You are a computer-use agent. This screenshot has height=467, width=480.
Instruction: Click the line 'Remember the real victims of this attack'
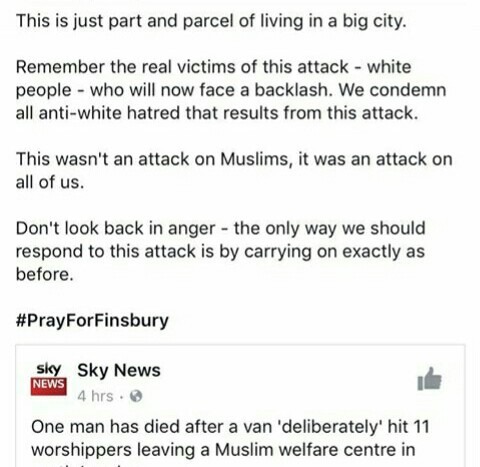(213, 67)
